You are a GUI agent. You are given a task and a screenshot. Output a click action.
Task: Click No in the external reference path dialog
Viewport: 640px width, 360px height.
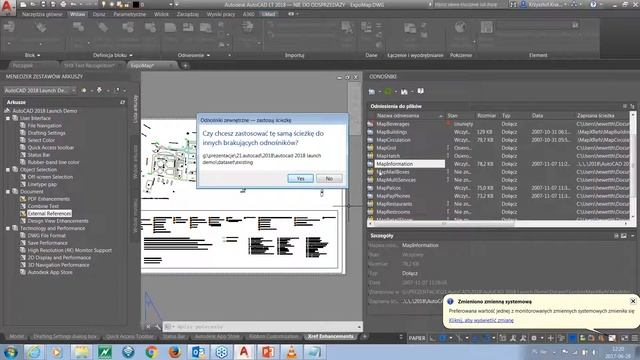(x=329, y=178)
